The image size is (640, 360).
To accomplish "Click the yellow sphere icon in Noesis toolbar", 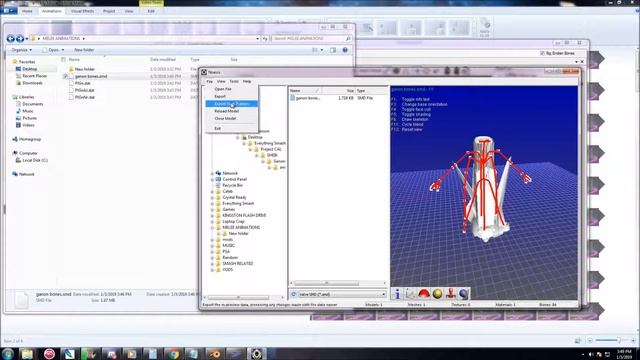I will click(x=437, y=294).
